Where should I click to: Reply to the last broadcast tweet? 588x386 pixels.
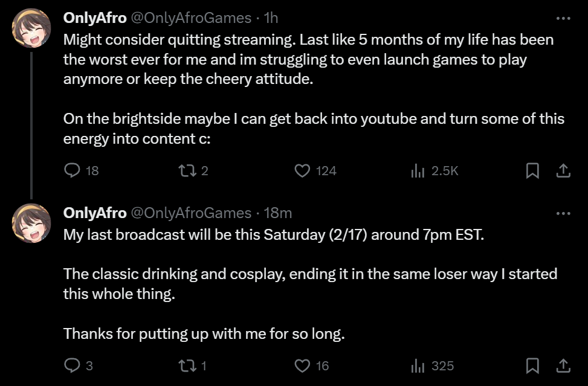pos(72,365)
